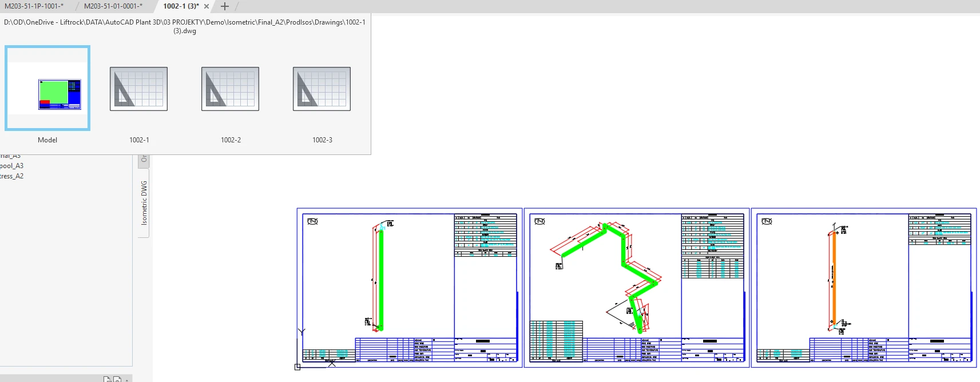Click the plus icon for new drawing
Screen dimensions: 980x382
(225, 6)
